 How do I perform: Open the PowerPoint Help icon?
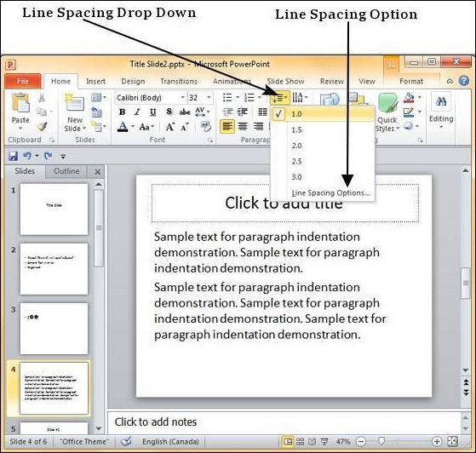pos(464,81)
